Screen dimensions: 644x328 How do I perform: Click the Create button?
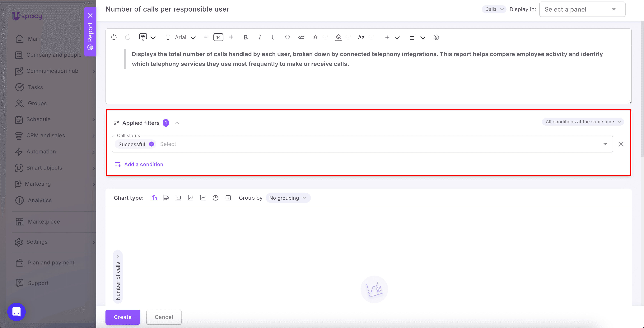tap(123, 317)
